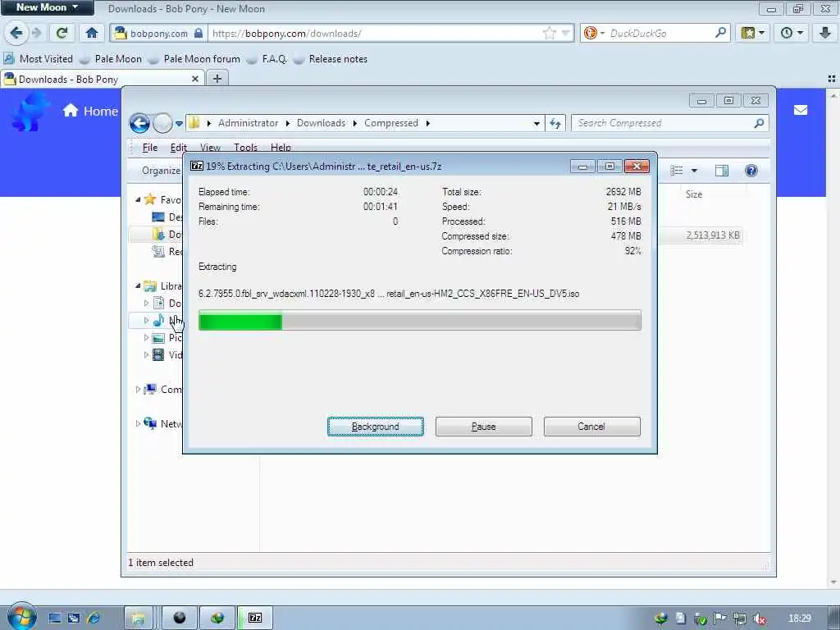Pause the extraction
The image size is (840, 630).
point(484,427)
